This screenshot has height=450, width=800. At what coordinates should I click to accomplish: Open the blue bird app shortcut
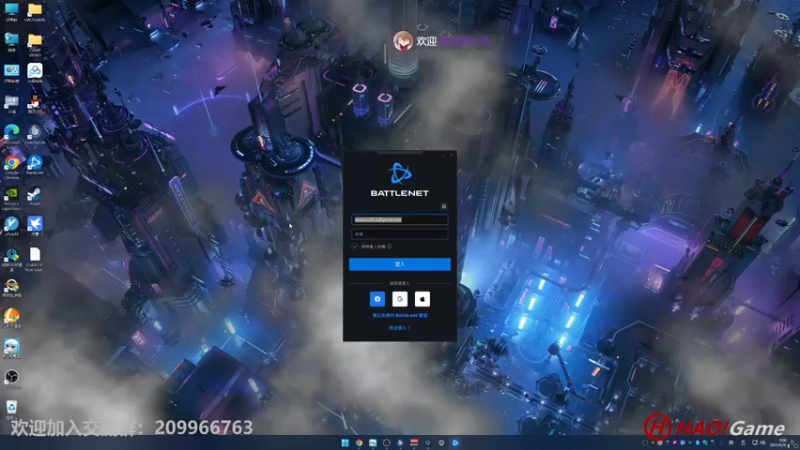coord(35,225)
